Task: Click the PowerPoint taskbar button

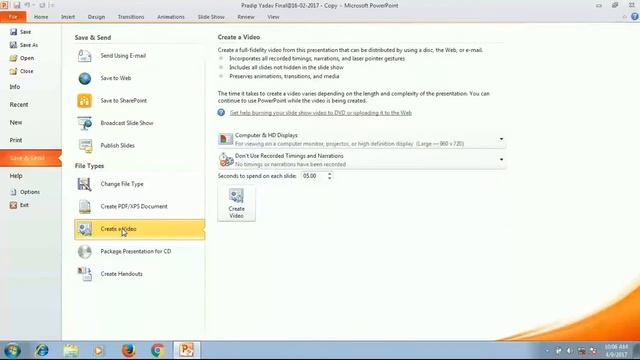Action: [187, 350]
